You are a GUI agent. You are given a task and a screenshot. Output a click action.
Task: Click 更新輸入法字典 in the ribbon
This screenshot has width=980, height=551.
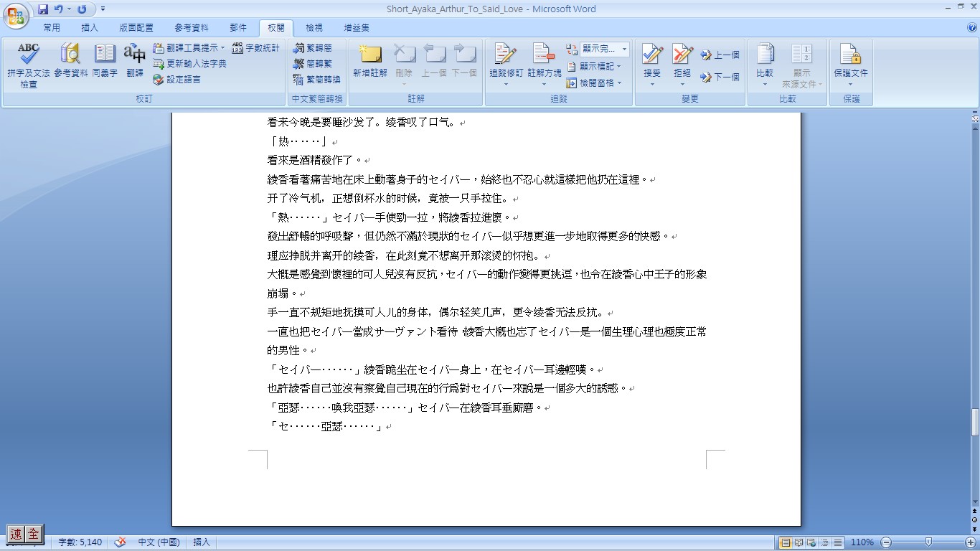(x=189, y=64)
